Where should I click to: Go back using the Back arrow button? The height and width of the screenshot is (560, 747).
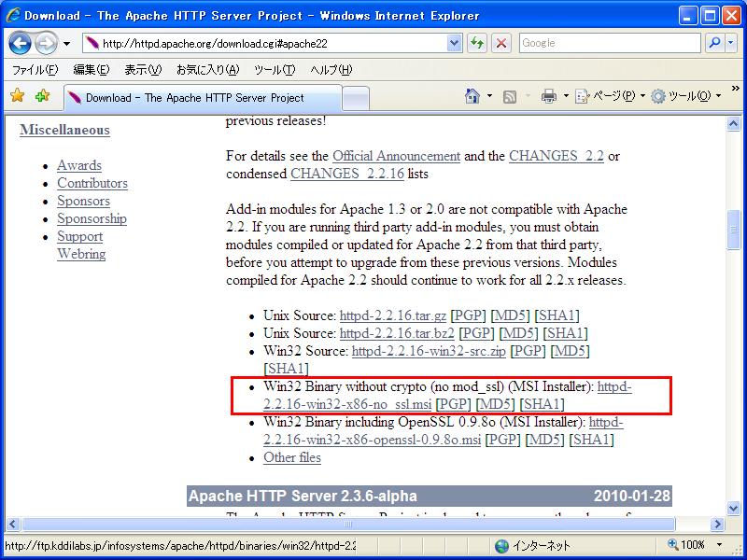(20, 43)
